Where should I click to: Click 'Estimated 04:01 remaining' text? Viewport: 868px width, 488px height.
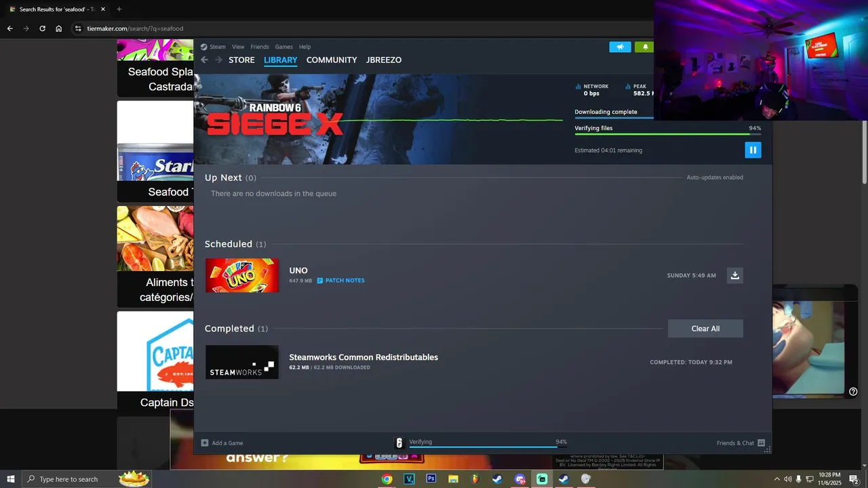(608, 150)
